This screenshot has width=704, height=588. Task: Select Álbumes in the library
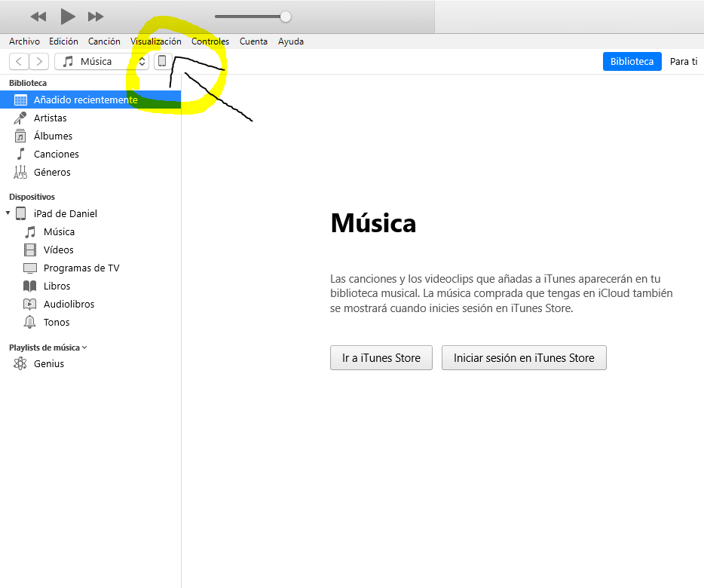tap(53, 136)
